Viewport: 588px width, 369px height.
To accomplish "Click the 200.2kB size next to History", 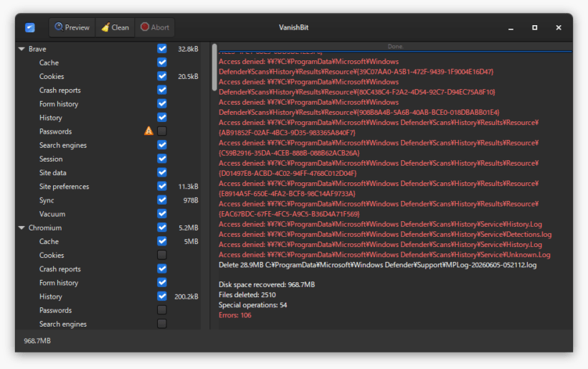I will pyautogui.click(x=186, y=296).
